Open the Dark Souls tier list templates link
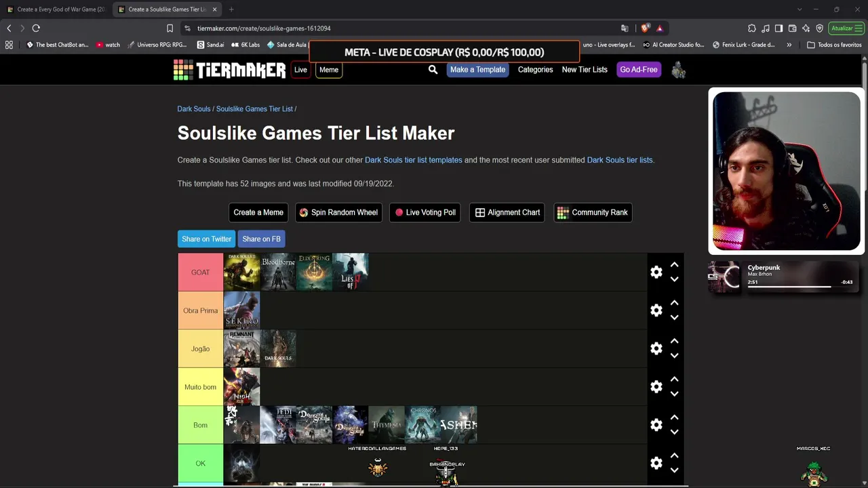Image resolution: width=868 pixels, height=488 pixels. (414, 160)
